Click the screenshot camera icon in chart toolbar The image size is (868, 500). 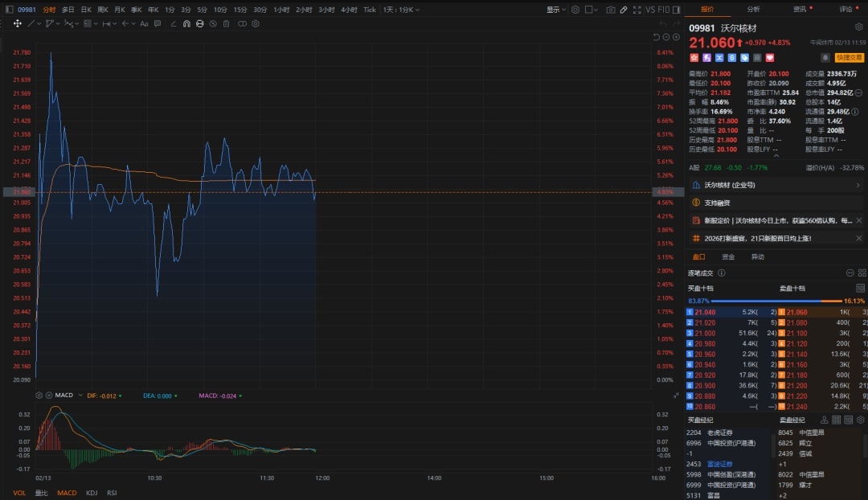(x=611, y=10)
